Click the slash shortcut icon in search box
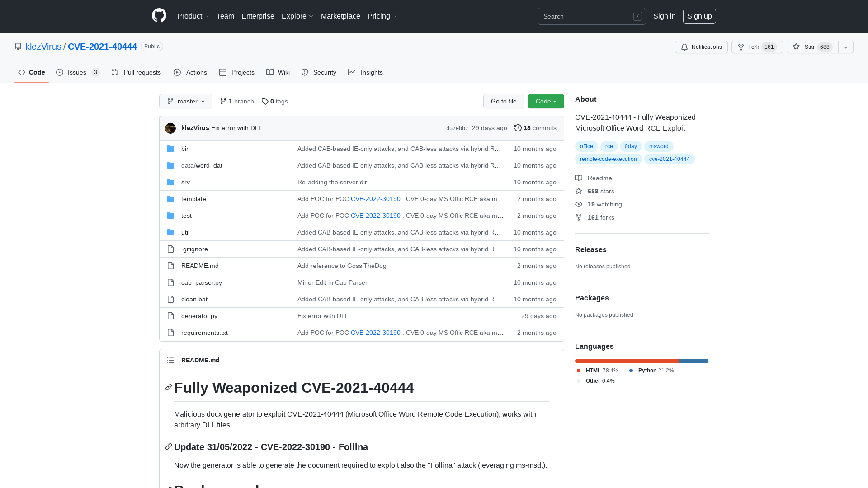Screen dimensions: 868x488 (637, 16)
